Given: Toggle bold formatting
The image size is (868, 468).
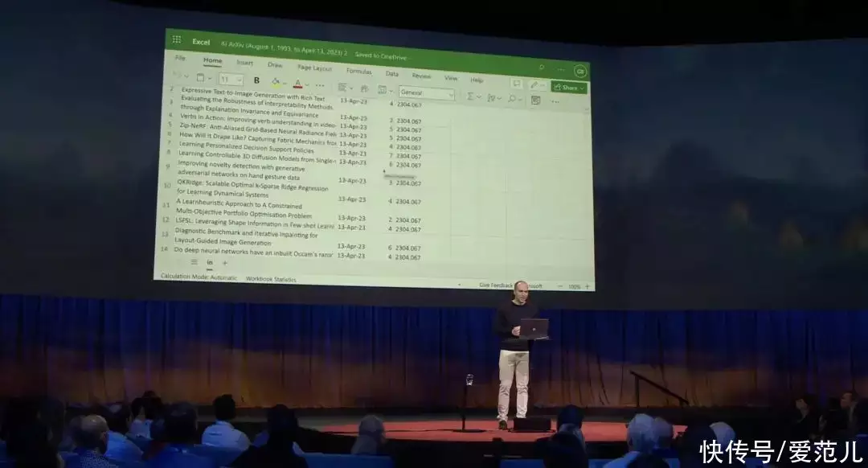Looking at the screenshot, I should click(x=256, y=80).
